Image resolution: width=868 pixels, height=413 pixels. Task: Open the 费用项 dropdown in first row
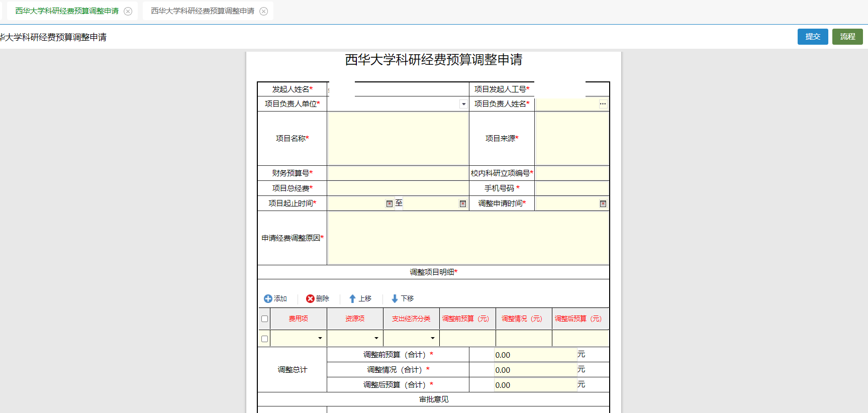320,338
